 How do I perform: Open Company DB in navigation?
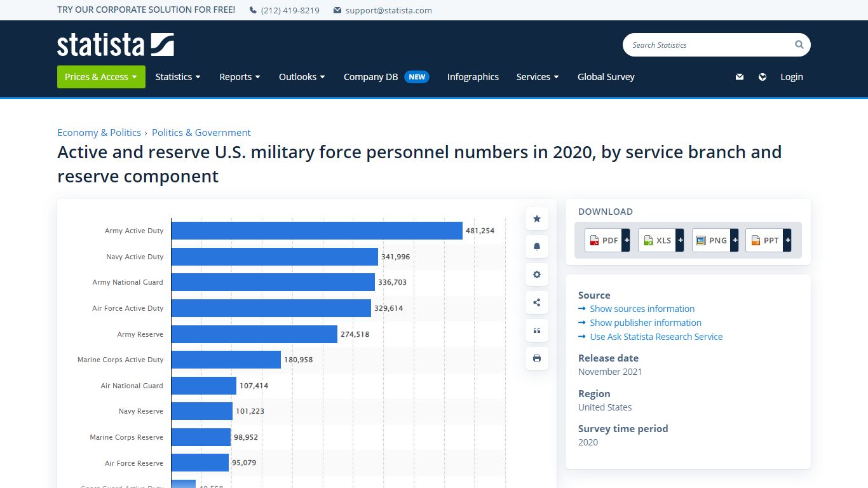[x=371, y=77]
